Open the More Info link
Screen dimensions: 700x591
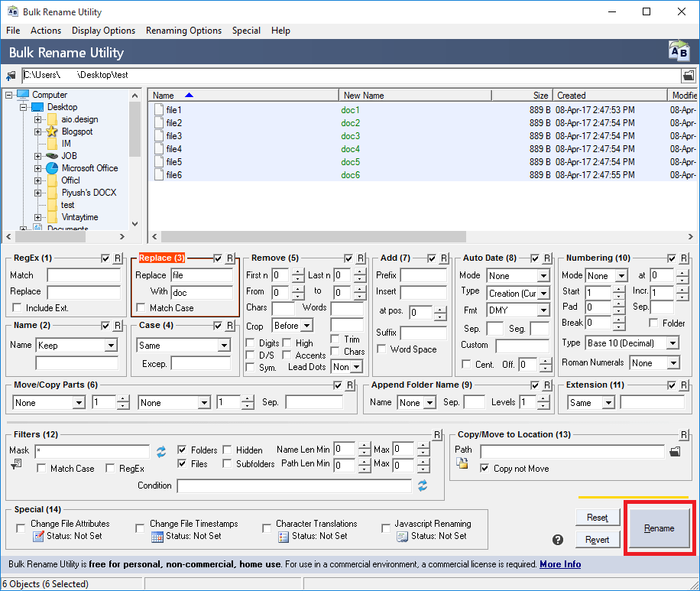tap(560, 564)
